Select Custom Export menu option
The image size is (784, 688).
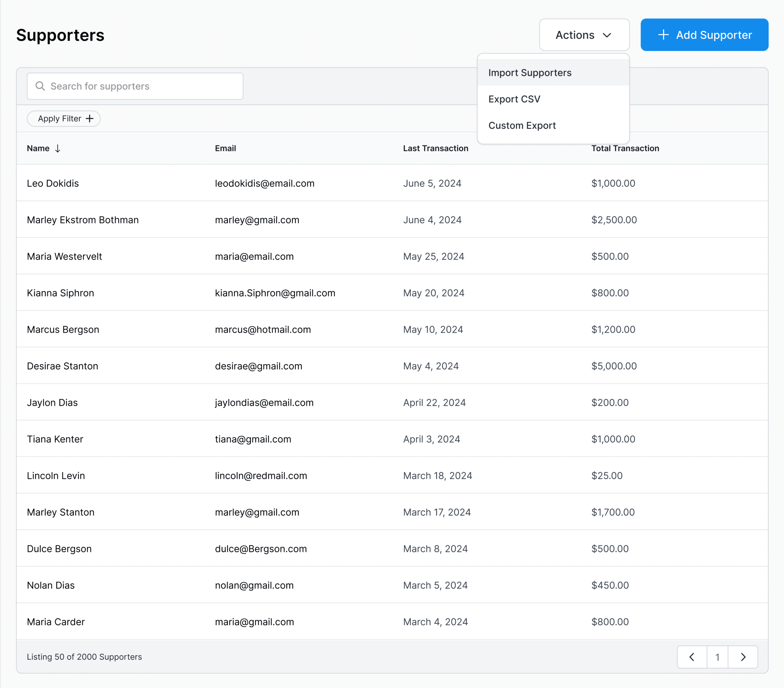tap(522, 126)
